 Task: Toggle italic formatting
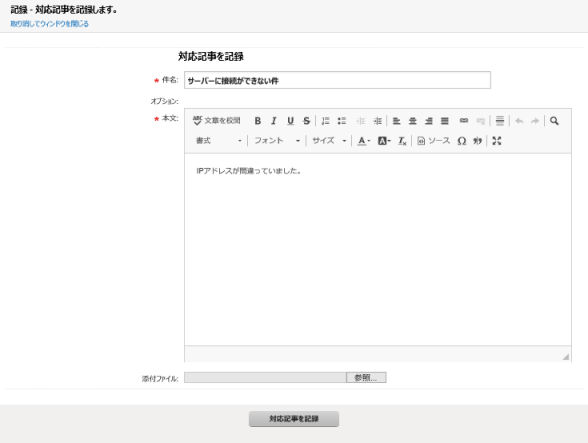[274, 121]
